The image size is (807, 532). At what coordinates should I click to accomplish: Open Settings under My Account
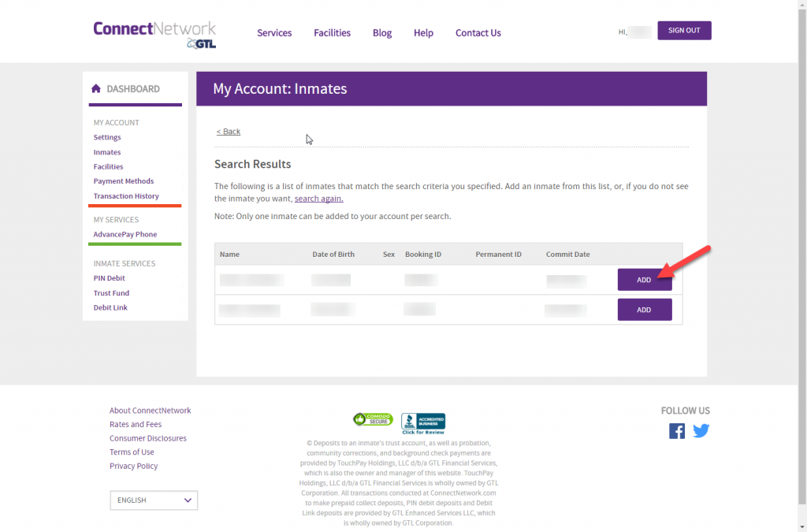coord(107,137)
